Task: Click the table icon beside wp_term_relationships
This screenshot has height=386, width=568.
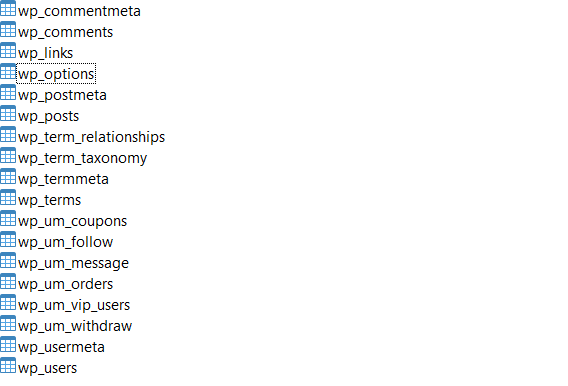Action: pos(8,134)
